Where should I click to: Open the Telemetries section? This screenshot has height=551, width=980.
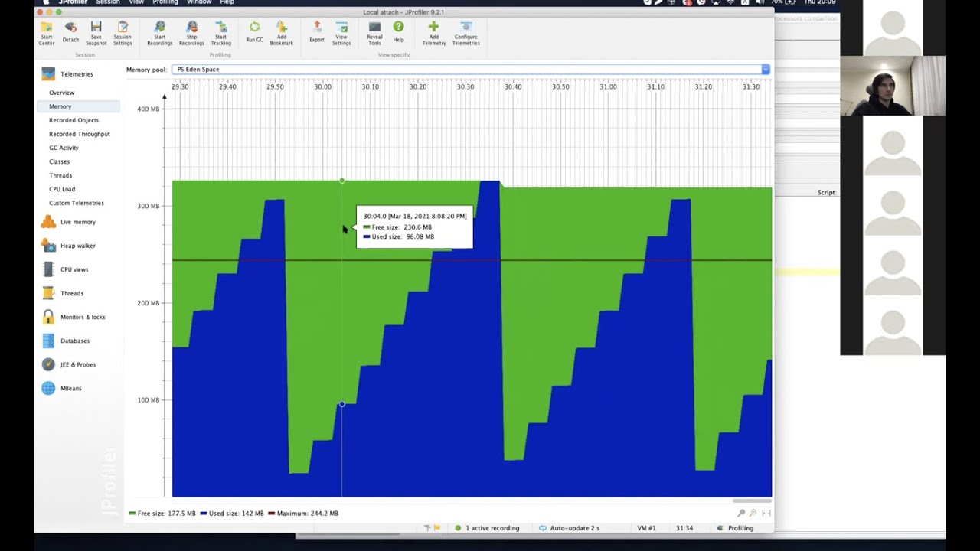coord(67,74)
